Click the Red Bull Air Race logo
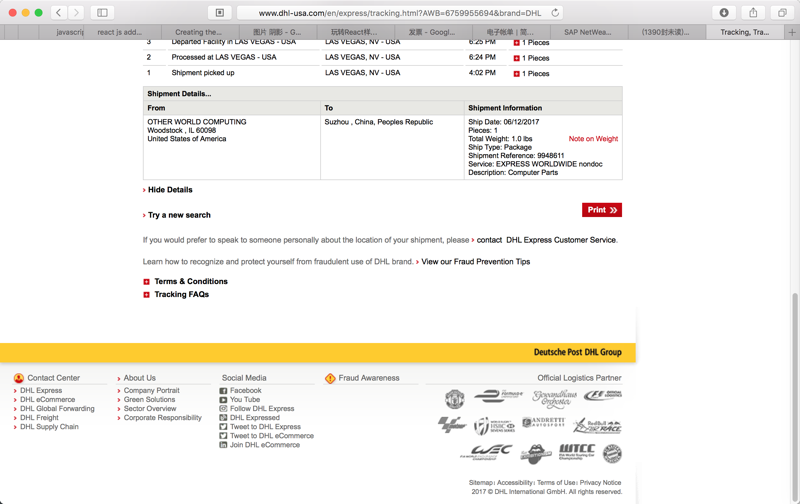Image resolution: width=800 pixels, height=504 pixels. click(597, 425)
